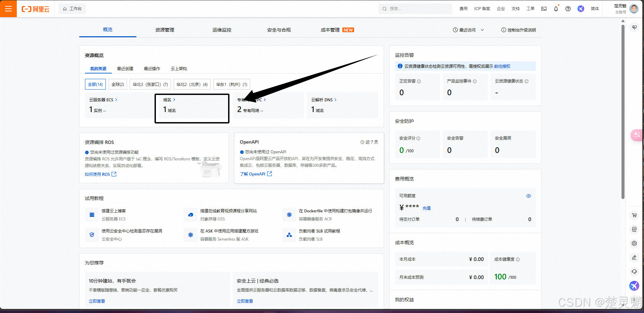The height and width of the screenshot is (313, 644).
Task: Expand the 最近访问 dropdown
Action: tap(468, 30)
